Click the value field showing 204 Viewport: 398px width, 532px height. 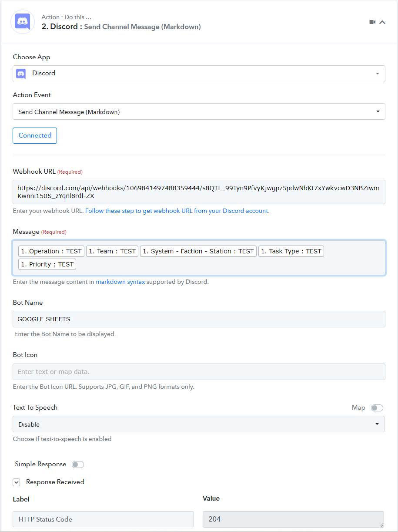click(x=293, y=519)
